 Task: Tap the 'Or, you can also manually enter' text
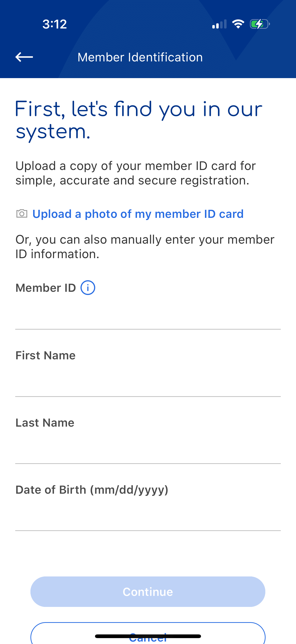[x=145, y=247]
